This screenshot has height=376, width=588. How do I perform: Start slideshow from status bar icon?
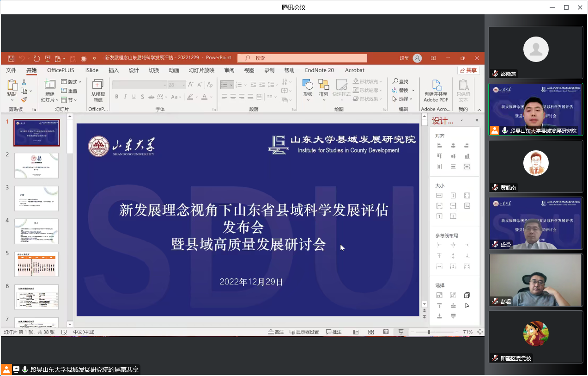click(401, 332)
